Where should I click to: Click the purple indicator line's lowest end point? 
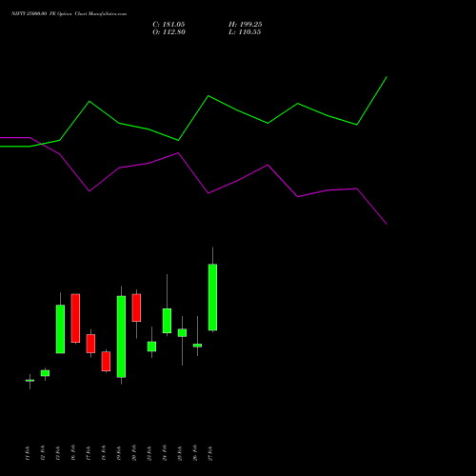387,224
